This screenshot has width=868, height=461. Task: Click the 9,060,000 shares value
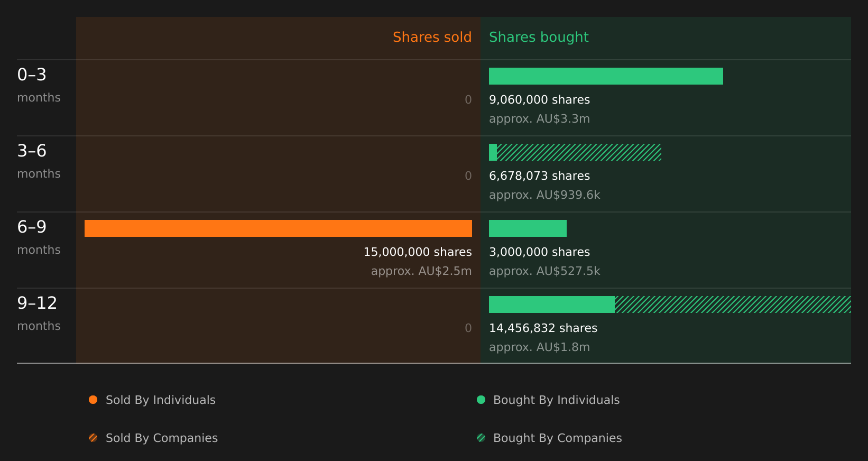tap(539, 100)
